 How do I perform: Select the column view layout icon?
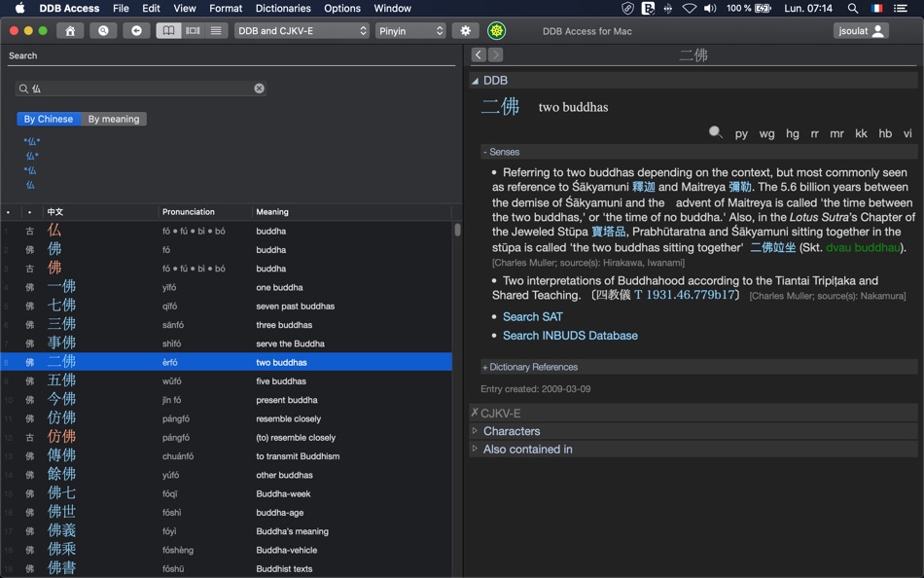coord(193,31)
